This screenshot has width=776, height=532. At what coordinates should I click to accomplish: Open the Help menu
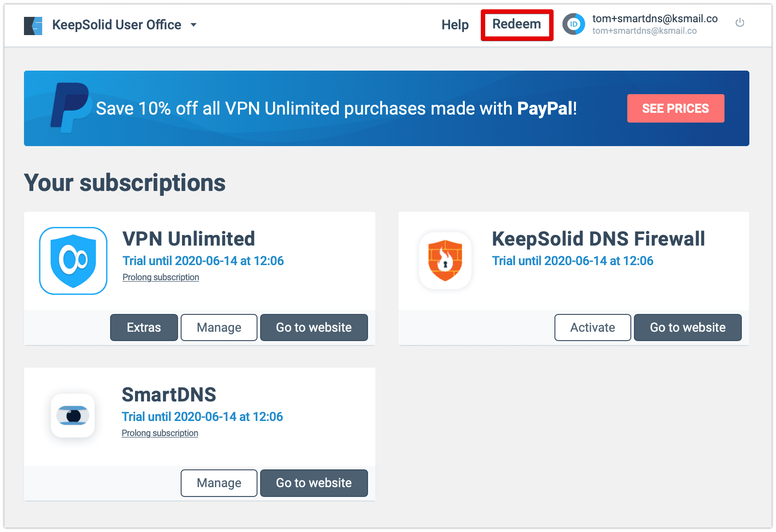coord(455,25)
